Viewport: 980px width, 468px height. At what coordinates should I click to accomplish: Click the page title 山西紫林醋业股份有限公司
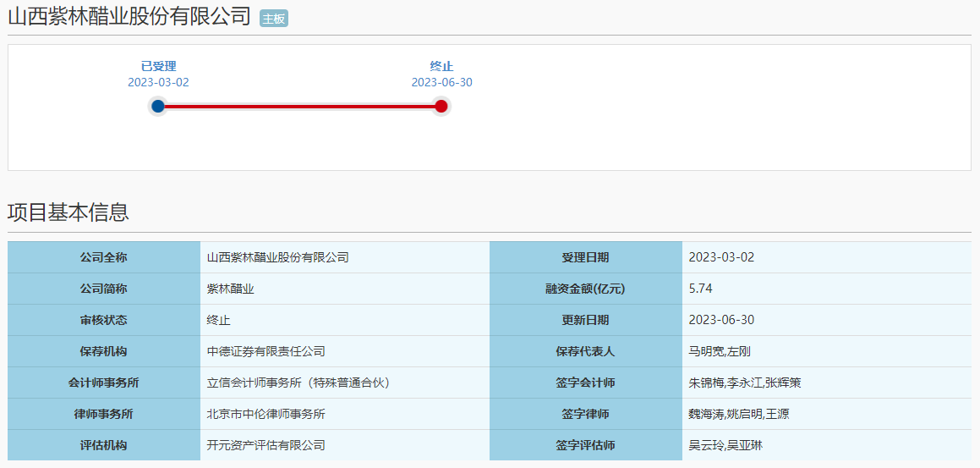[x=129, y=17]
